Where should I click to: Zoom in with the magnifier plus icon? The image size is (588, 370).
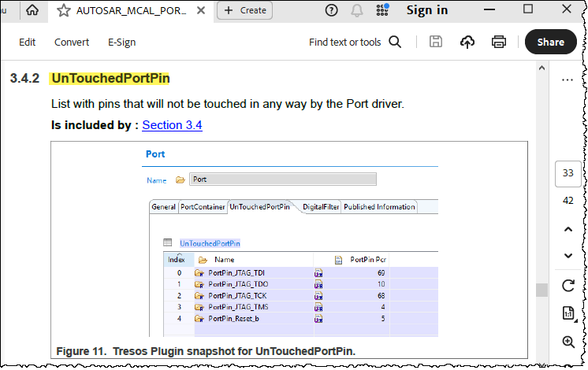[x=568, y=342]
